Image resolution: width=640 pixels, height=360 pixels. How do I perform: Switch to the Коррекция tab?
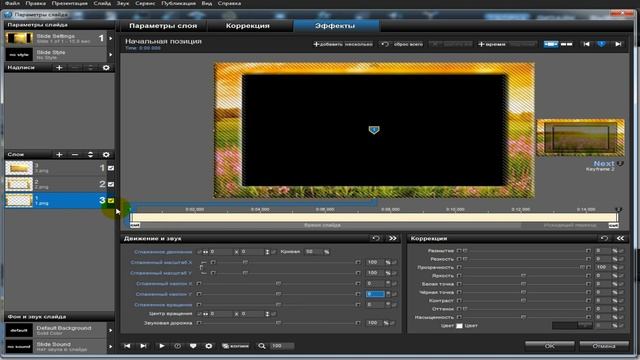(x=248, y=26)
